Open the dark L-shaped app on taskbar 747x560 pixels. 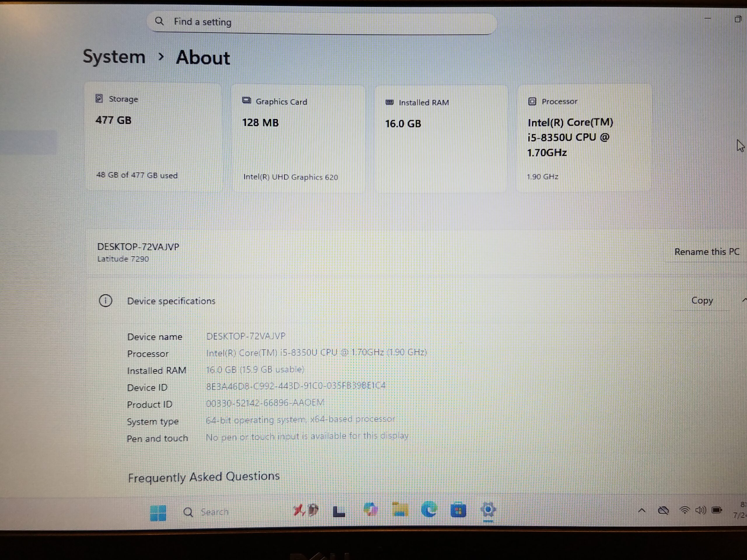pos(339,511)
